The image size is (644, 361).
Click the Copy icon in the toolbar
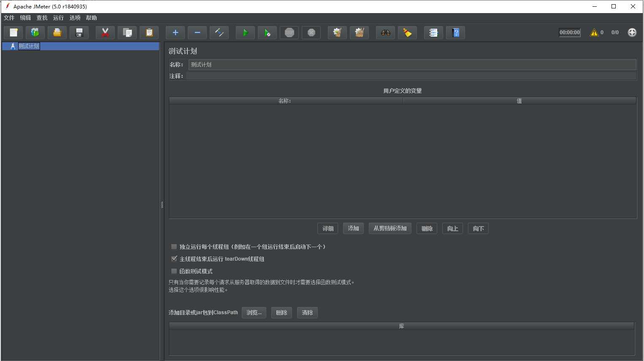click(127, 32)
